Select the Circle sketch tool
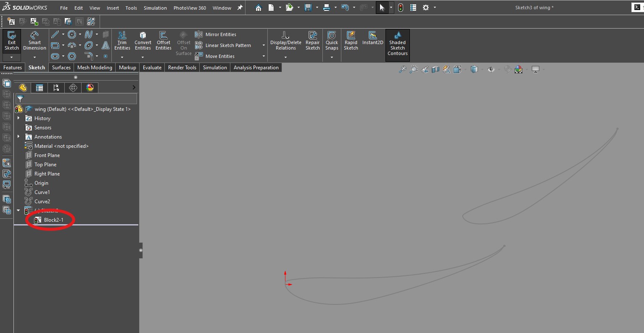The image size is (644, 333). pos(72,34)
